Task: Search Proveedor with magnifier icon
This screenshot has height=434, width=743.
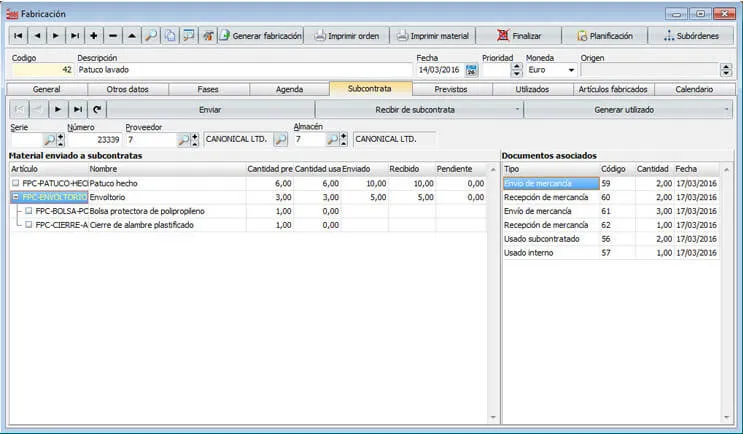Action: (183, 140)
